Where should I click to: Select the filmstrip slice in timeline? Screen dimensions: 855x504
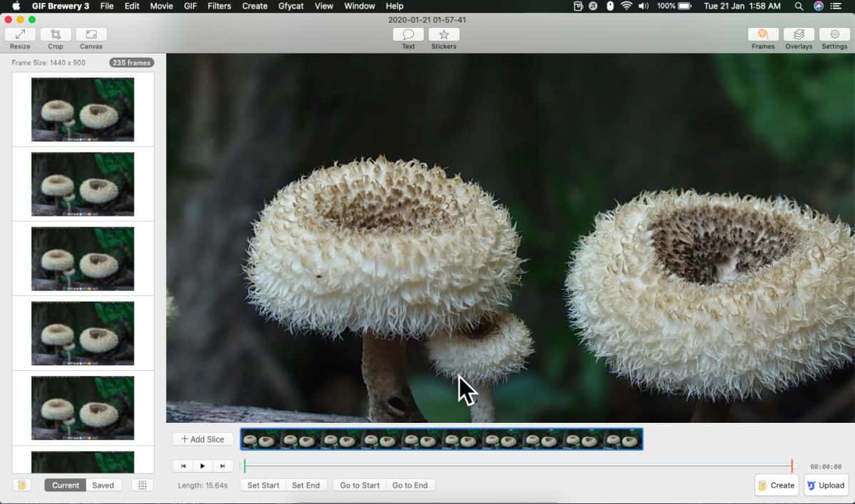click(x=442, y=439)
